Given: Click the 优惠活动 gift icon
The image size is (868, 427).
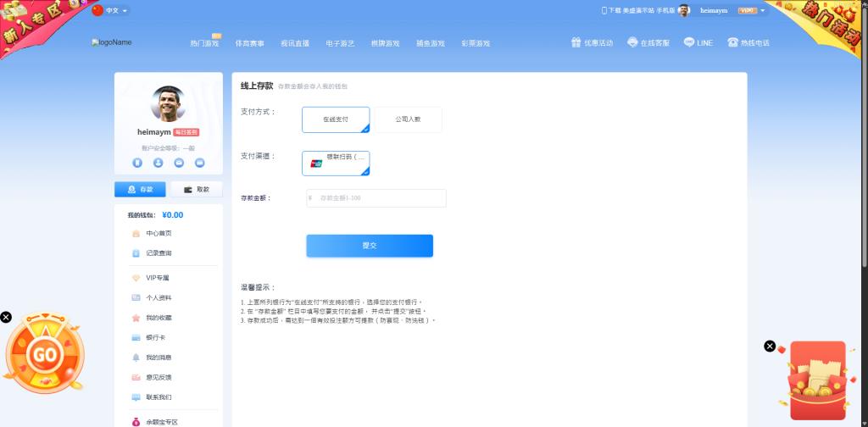Looking at the screenshot, I should click(x=576, y=42).
